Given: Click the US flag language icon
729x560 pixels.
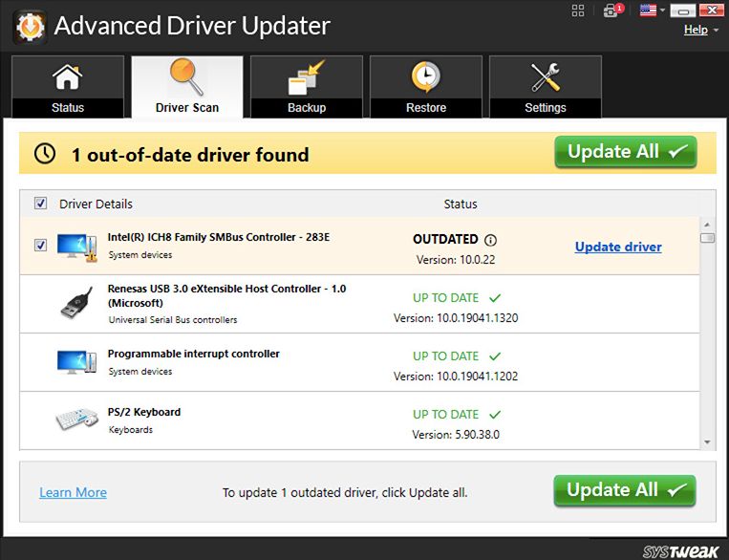Looking at the screenshot, I should coord(648,11).
